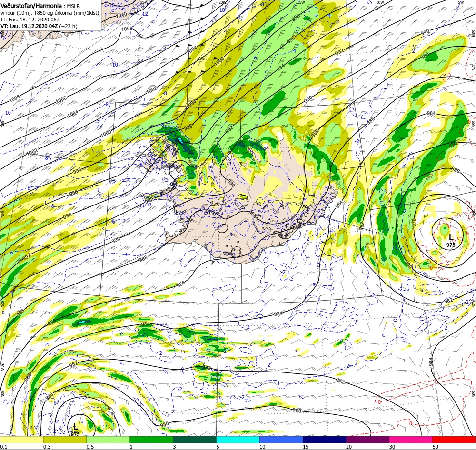Click the navy 15–20 legend swatch
This screenshot has height=450, width=476.
tap(325, 440)
